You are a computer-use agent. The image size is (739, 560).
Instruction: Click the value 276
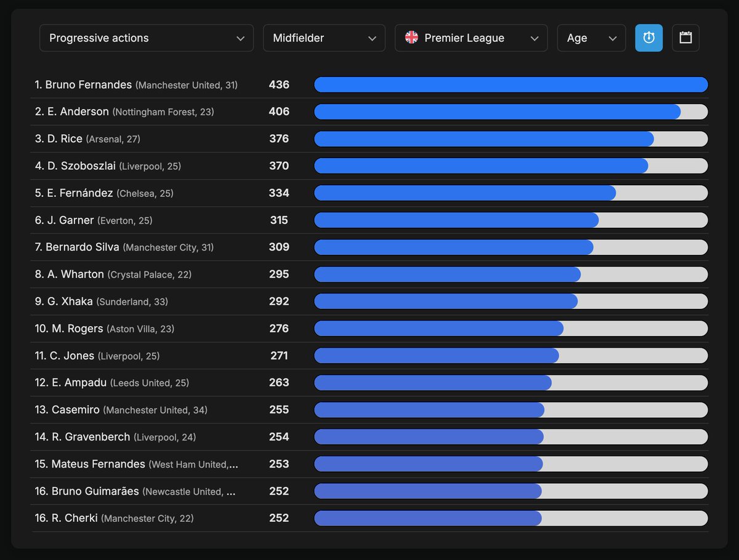click(279, 329)
